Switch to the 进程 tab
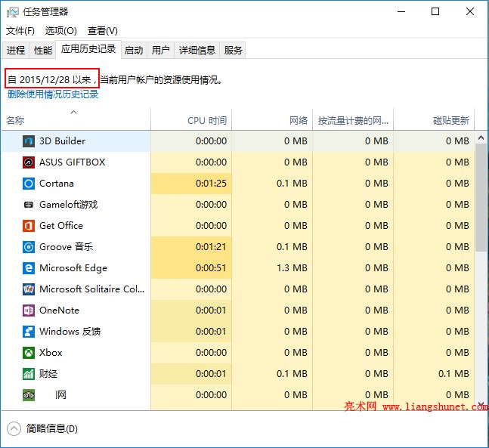This screenshot has height=448, width=489. point(16,50)
